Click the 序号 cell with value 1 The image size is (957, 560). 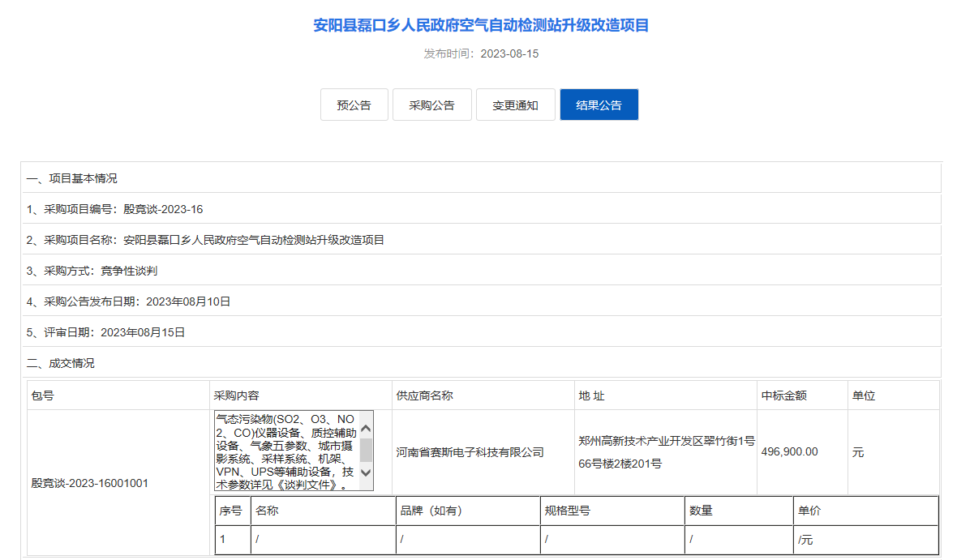(x=233, y=539)
